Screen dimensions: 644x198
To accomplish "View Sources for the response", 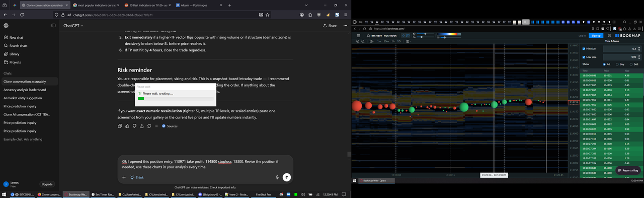I will 170,126.
